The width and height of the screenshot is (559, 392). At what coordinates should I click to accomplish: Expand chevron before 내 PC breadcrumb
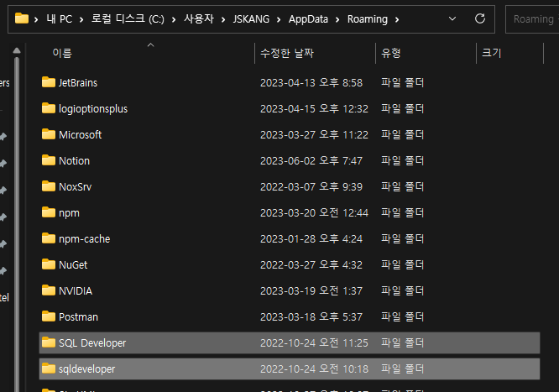click(x=36, y=19)
